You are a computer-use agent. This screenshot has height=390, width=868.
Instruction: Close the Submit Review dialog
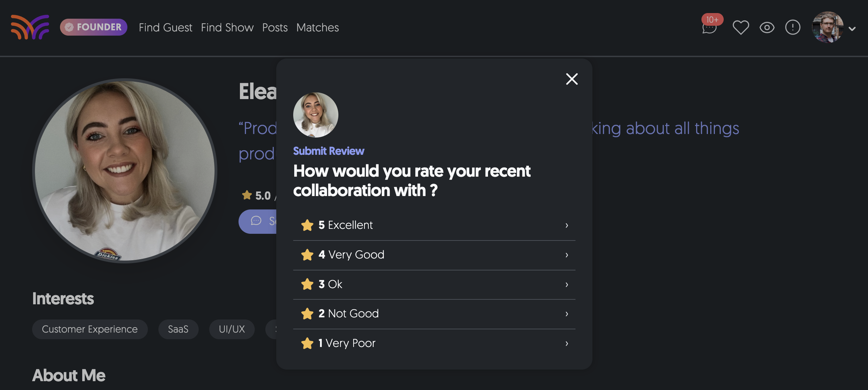pyautogui.click(x=572, y=79)
